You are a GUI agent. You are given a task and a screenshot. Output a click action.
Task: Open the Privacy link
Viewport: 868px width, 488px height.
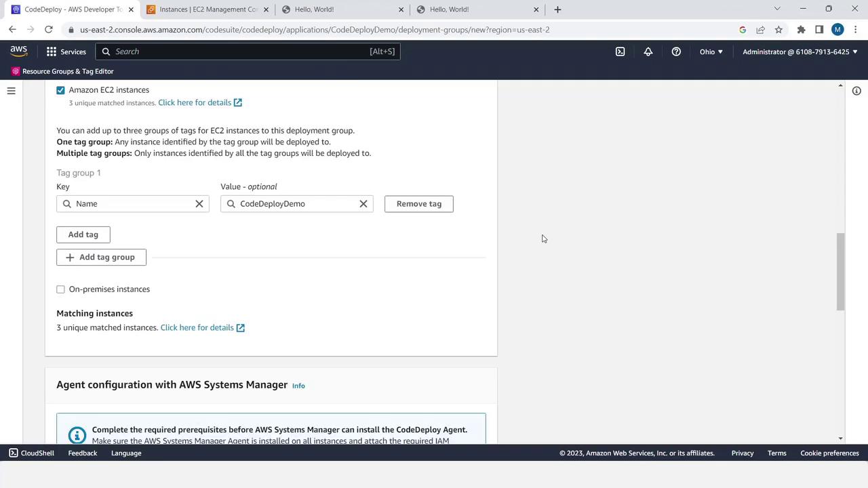tap(743, 453)
